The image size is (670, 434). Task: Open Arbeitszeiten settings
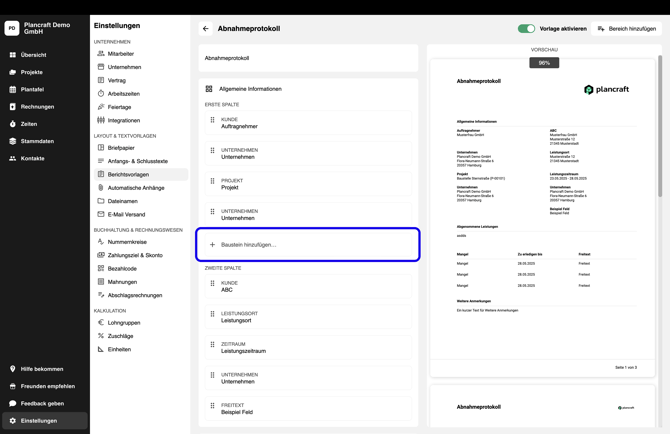141,94
